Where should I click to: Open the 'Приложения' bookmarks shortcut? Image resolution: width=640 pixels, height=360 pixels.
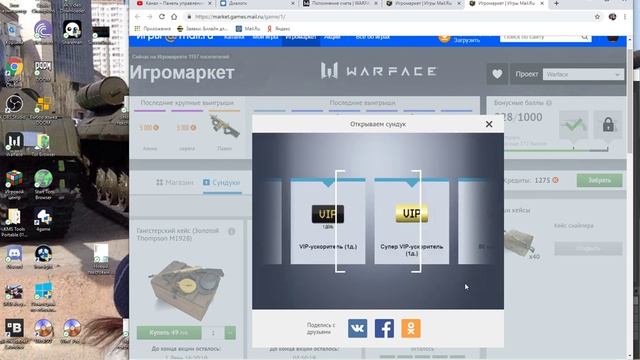(x=153, y=29)
